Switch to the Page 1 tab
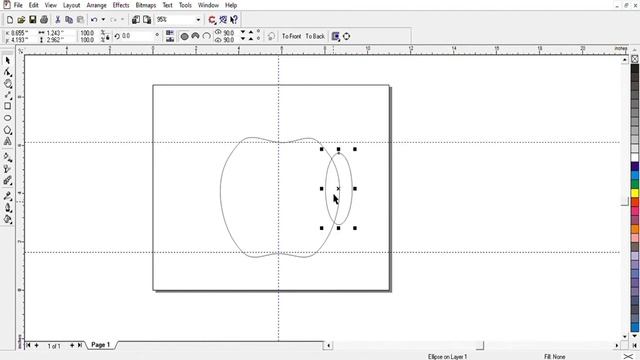 (x=100, y=345)
